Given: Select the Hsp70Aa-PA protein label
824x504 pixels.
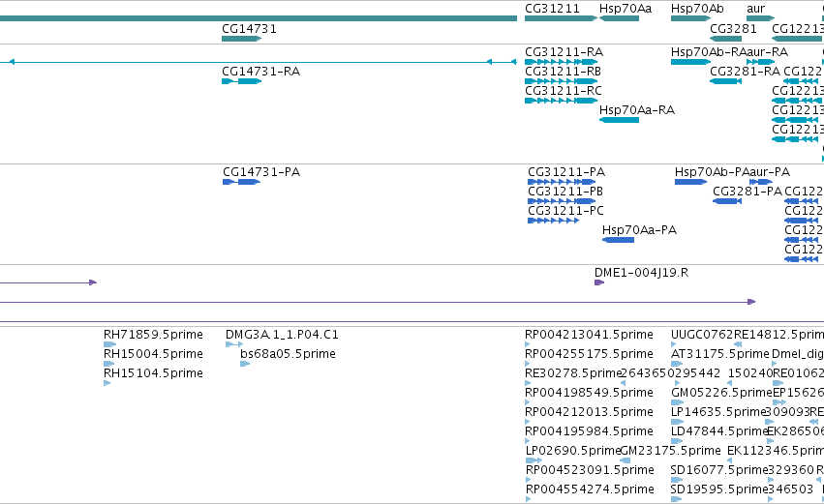Looking at the screenshot, I should pos(640,230).
